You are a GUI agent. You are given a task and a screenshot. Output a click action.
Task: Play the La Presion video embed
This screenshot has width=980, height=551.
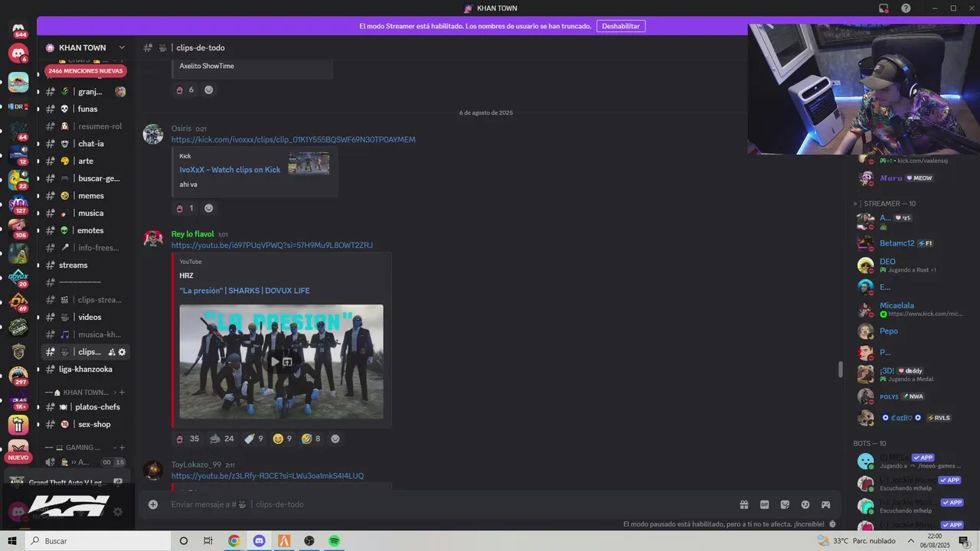274,362
